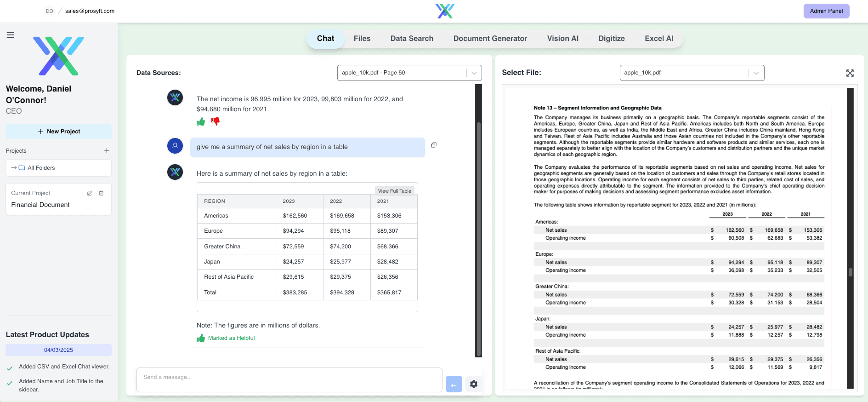
Task: Expand the All Folders item
Action: click(58, 168)
